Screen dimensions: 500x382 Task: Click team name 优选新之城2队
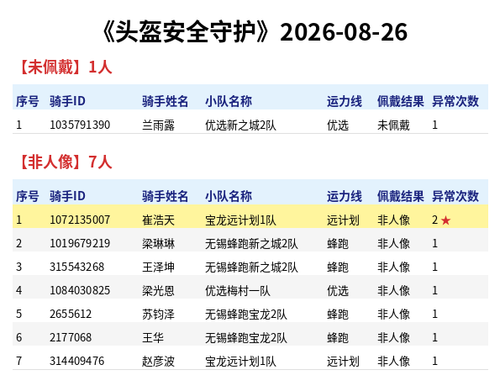241,125
